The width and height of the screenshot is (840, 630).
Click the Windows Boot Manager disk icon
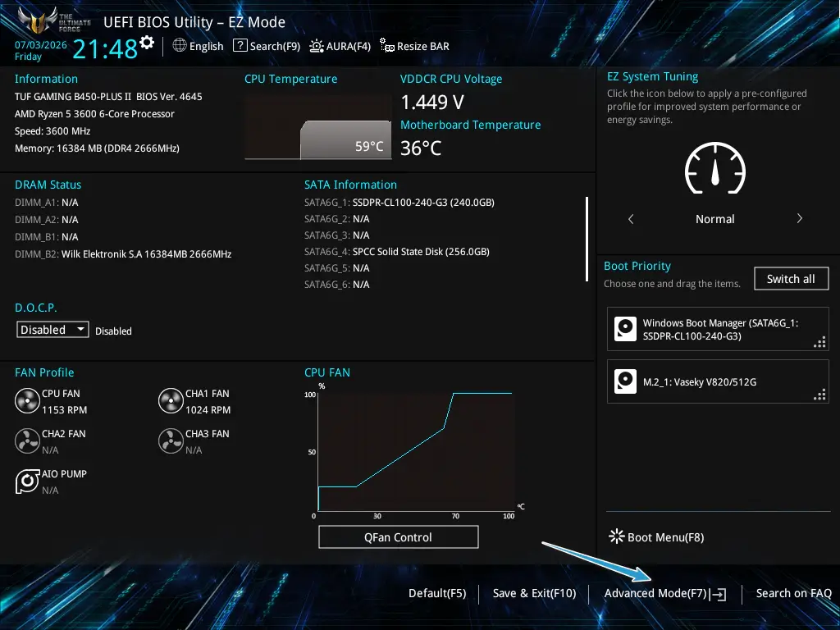[x=625, y=329]
